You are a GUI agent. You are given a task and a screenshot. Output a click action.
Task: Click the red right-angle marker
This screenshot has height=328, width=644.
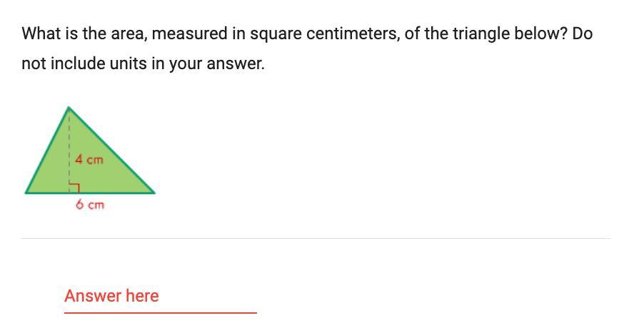point(74,187)
